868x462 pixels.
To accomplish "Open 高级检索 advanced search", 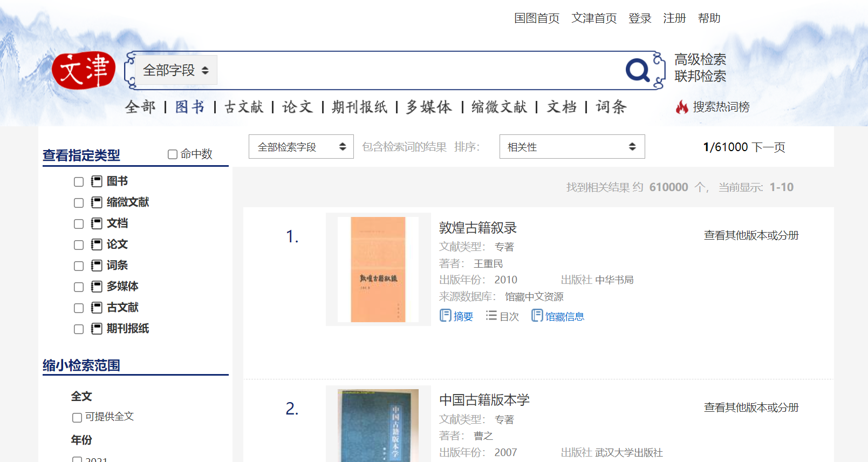I will (x=700, y=59).
